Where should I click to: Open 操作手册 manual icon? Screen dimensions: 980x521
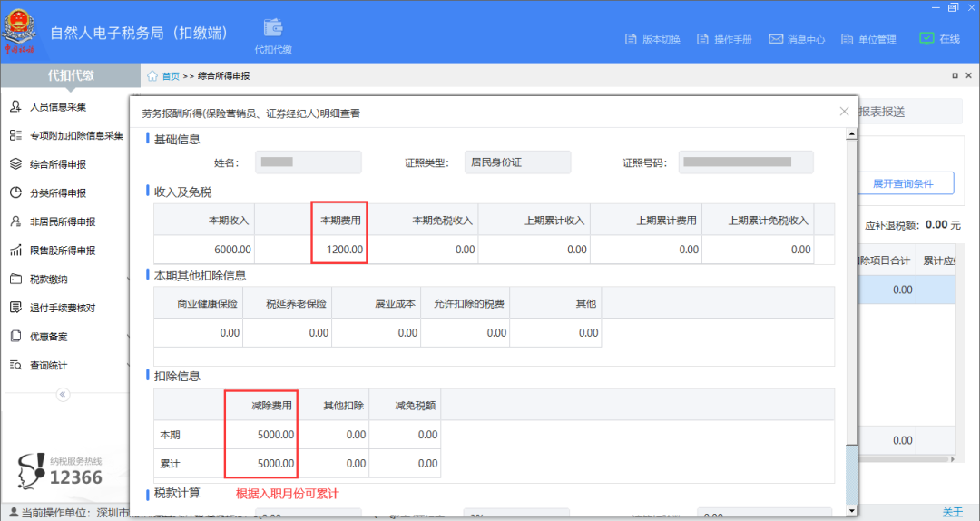[702, 39]
